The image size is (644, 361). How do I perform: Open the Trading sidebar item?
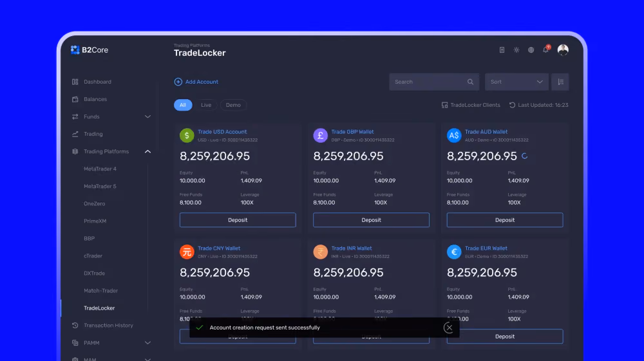click(x=93, y=134)
